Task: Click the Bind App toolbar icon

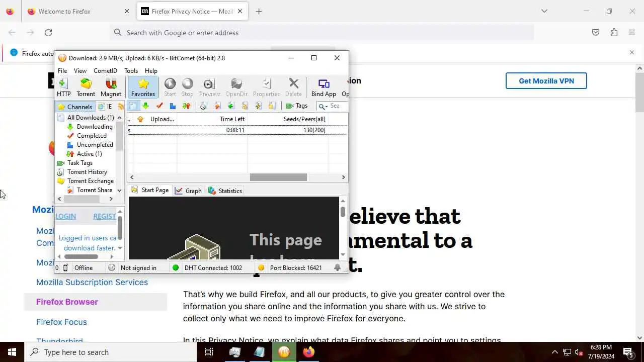Action: coord(324,87)
